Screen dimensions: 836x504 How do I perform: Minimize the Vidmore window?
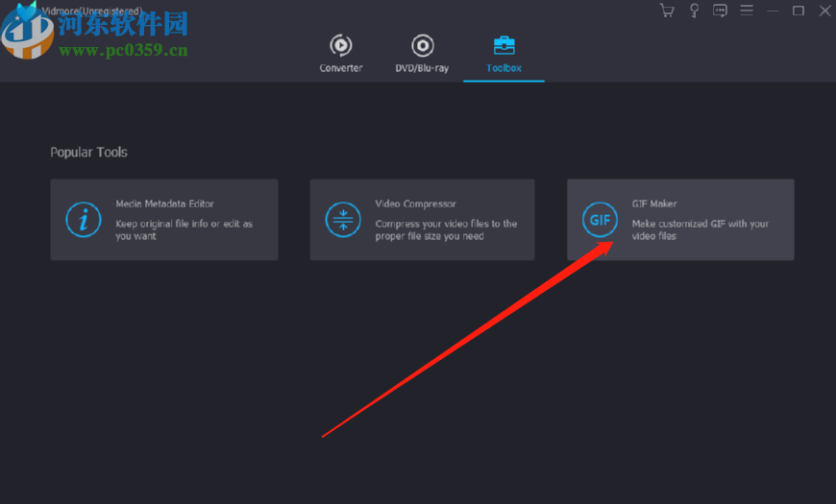[x=773, y=11]
